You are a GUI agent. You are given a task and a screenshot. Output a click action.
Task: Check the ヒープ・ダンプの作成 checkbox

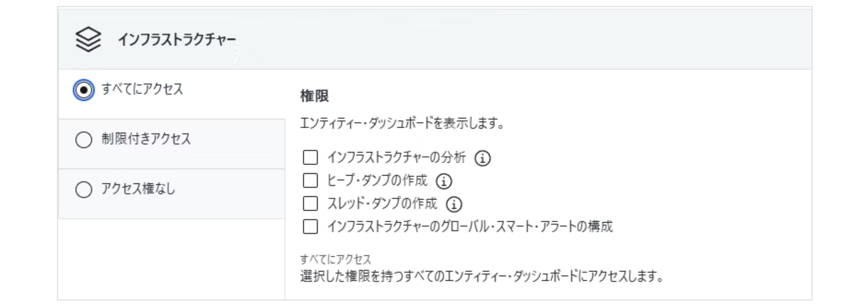[310, 181]
